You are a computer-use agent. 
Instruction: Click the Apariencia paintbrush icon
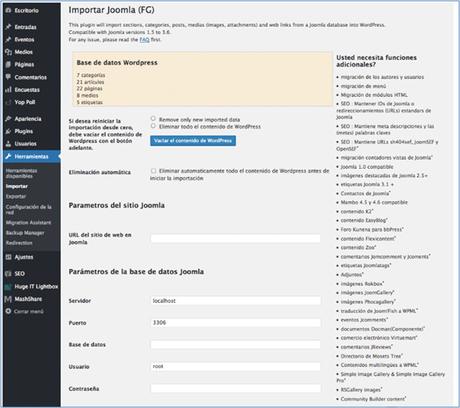(8, 119)
